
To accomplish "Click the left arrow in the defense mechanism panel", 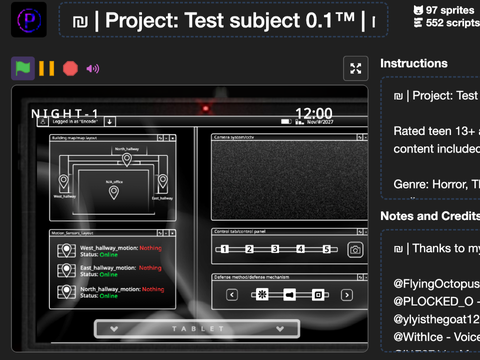I will 232,295.
